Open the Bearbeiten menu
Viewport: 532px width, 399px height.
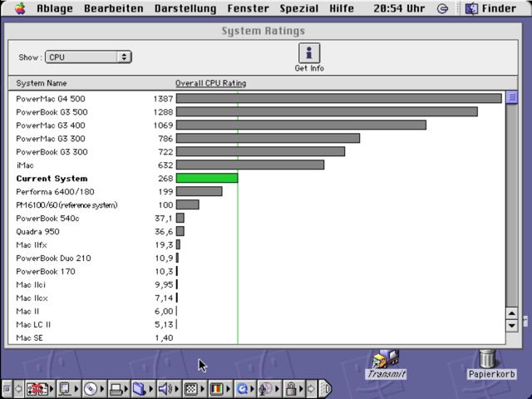coord(114,8)
